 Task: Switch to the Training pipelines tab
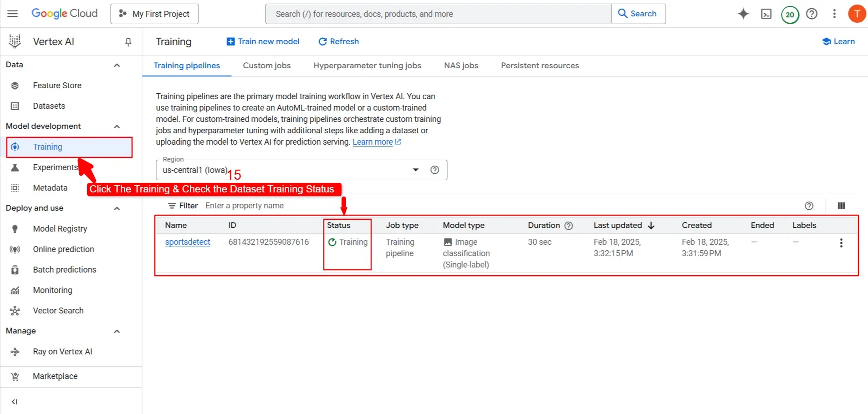[x=187, y=66]
